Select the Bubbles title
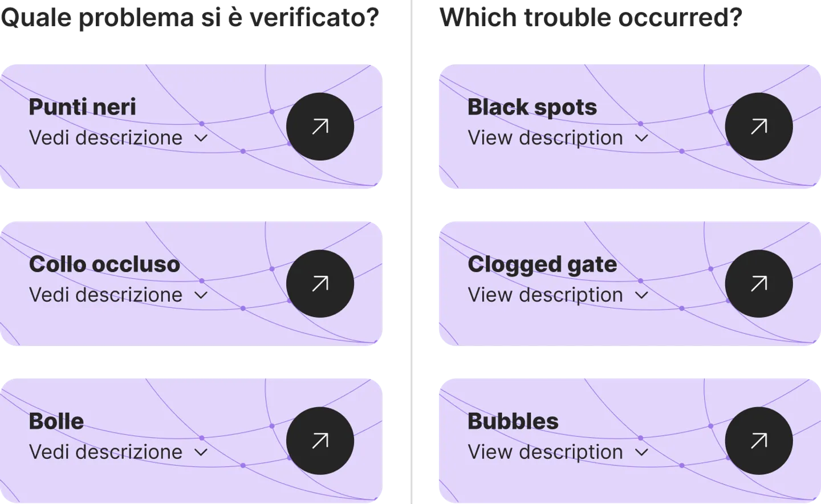Viewport: 821px width, 504px height. pos(513,421)
